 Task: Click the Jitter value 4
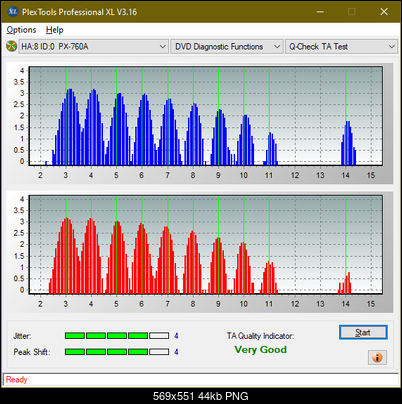pyautogui.click(x=176, y=336)
